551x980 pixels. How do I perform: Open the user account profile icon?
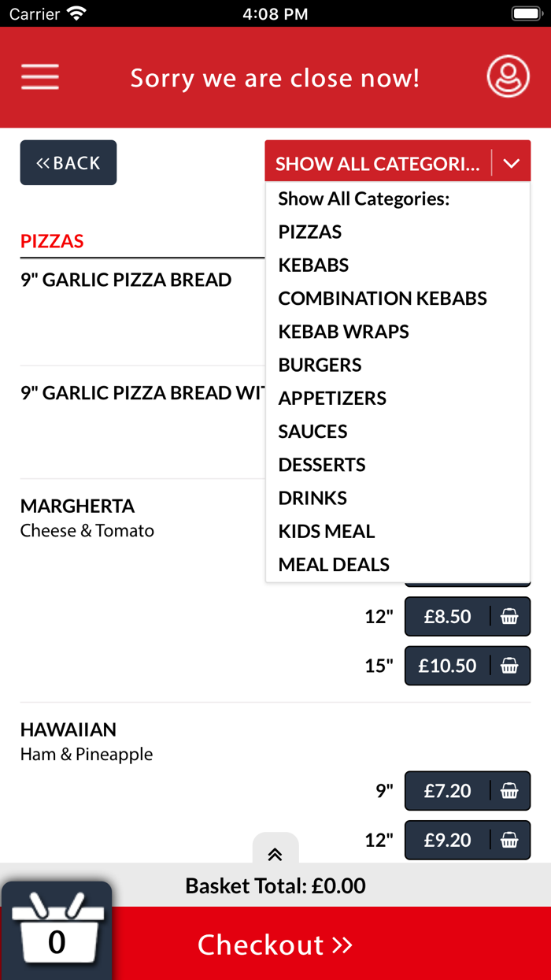click(508, 77)
